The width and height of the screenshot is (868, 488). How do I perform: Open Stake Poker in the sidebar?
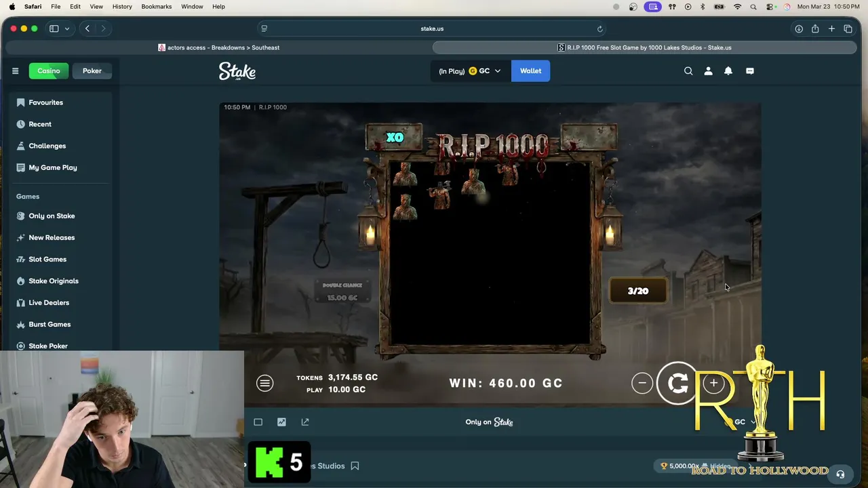click(61, 346)
